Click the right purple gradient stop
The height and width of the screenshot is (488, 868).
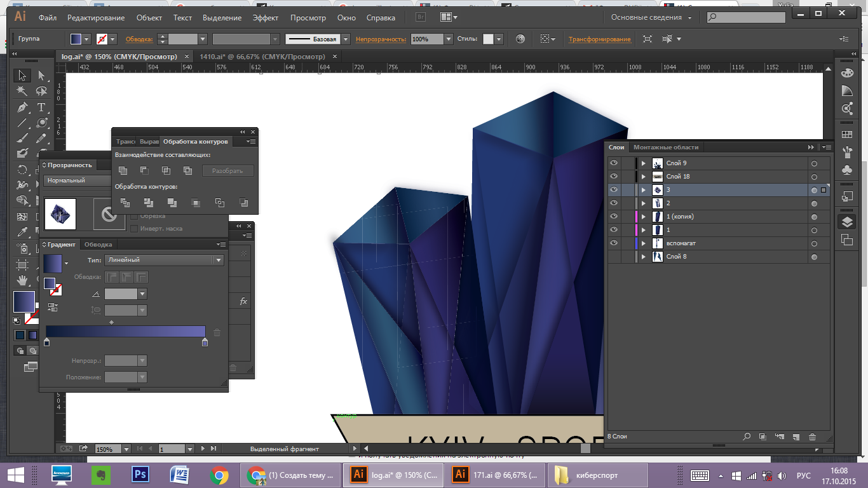tap(205, 343)
